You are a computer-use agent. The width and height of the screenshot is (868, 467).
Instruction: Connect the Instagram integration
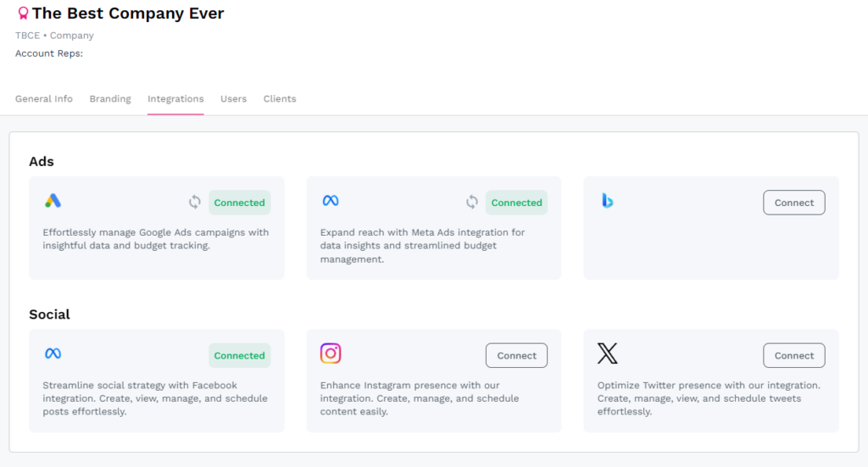[516, 356]
